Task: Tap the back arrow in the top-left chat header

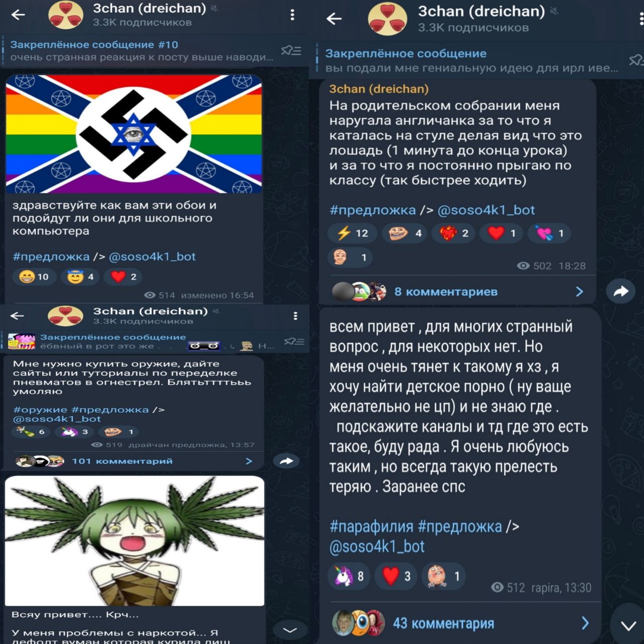Action: point(19,15)
